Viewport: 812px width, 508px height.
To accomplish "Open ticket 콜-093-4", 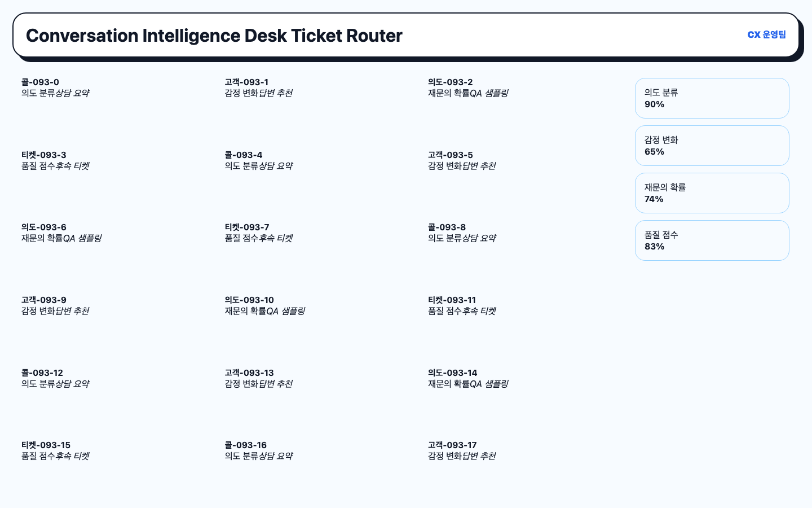I will [x=258, y=160].
